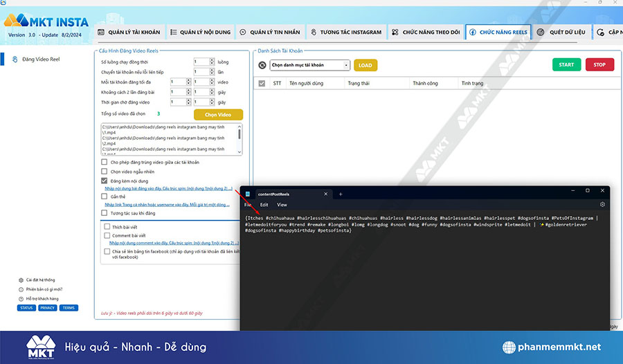Click the TERMS button
Screen dimensions: 623x364
pyautogui.click(x=69, y=308)
